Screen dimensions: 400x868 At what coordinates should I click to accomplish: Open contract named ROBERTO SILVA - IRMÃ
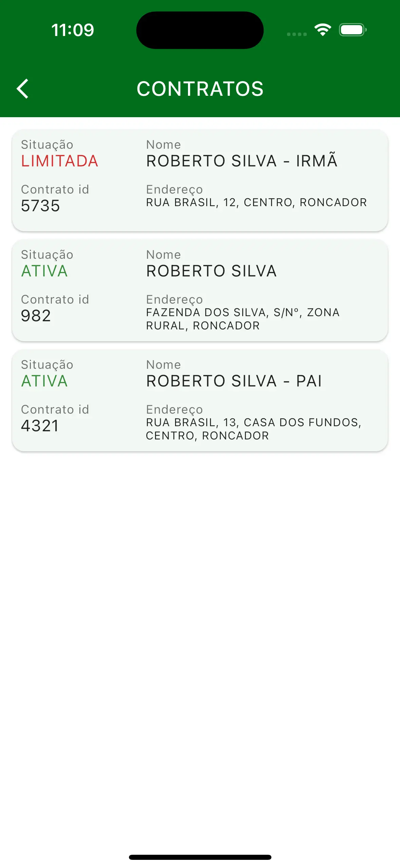pyautogui.click(x=242, y=161)
